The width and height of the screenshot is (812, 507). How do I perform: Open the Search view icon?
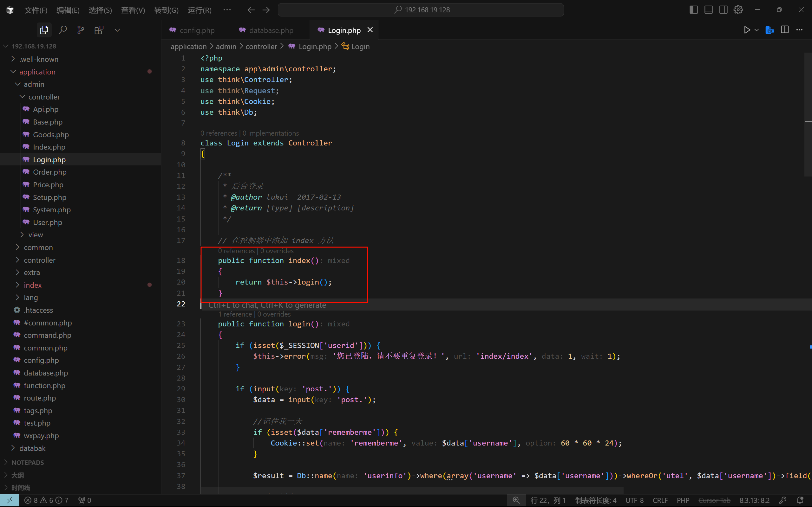pyautogui.click(x=62, y=30)
